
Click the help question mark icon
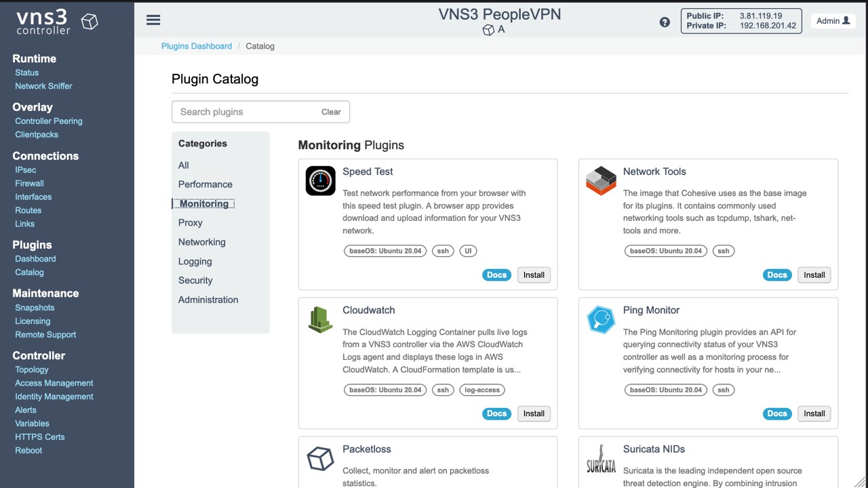(665, 22)
